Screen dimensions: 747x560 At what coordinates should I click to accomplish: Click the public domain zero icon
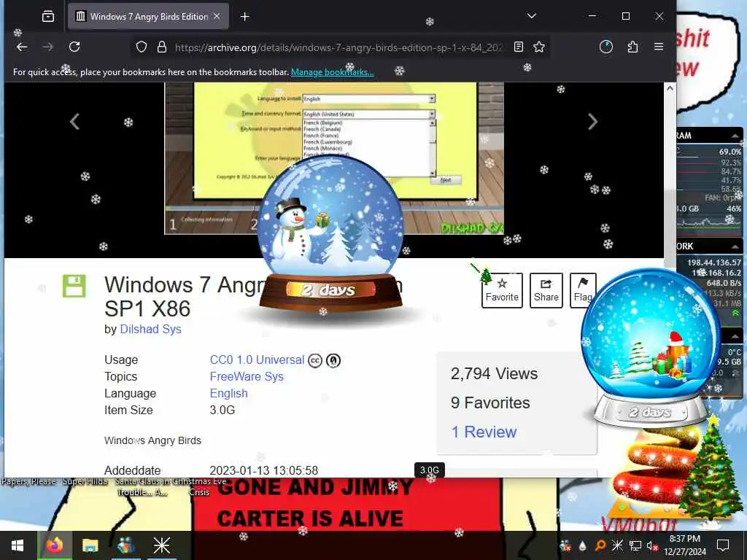(333, 360)
